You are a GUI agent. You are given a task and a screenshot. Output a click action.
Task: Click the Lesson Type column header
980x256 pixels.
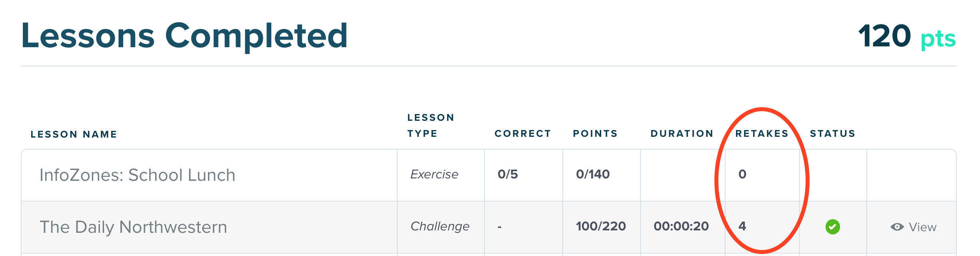point(430,125)
